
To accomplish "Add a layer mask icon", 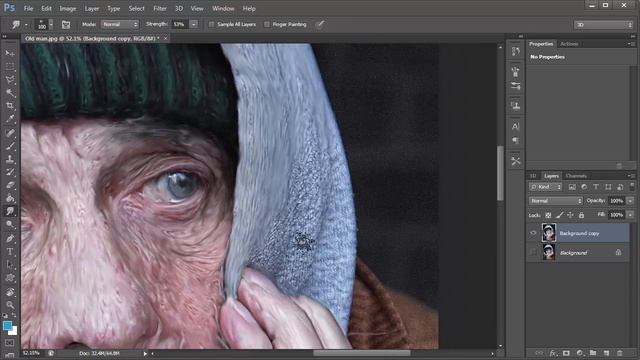I will (x=566, y=353).
